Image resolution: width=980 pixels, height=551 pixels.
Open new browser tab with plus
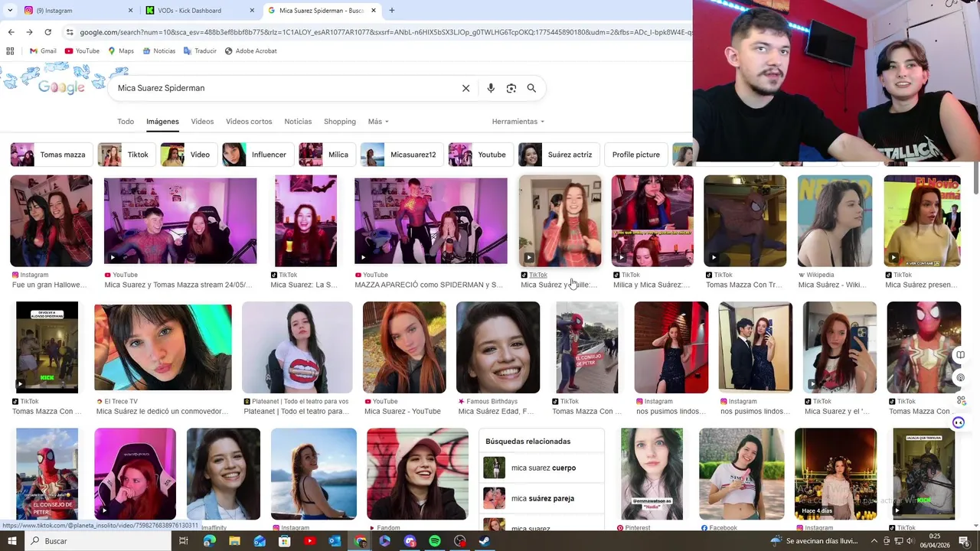click(392, 11)
